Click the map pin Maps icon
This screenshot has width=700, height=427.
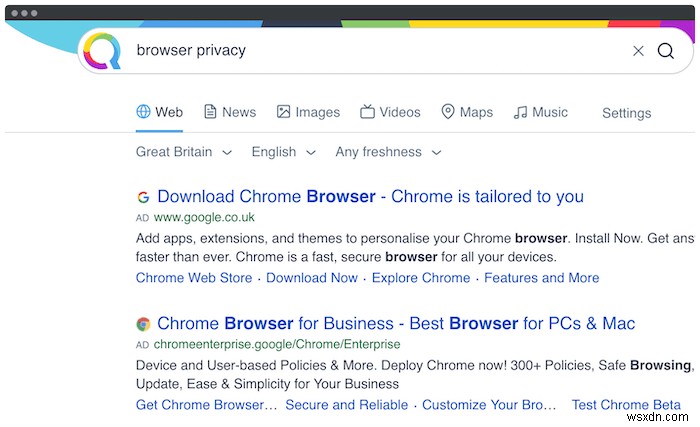pos(448,112)
